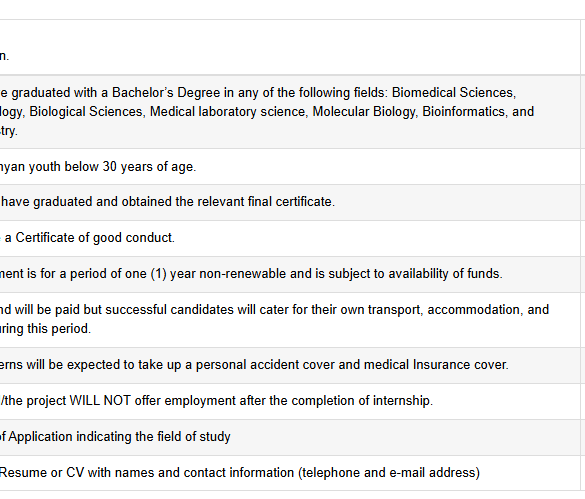Click the 'Biomedical Sciences' text in degree row
Screen dimensions: 585x499
point(454,93)
